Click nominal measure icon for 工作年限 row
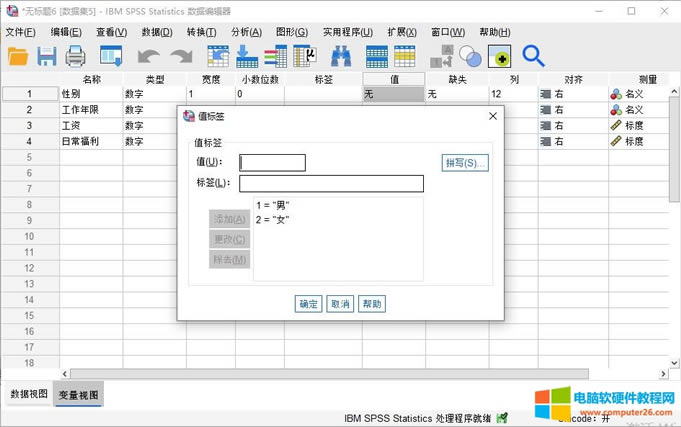681x427 pixels. click(616, 109)
